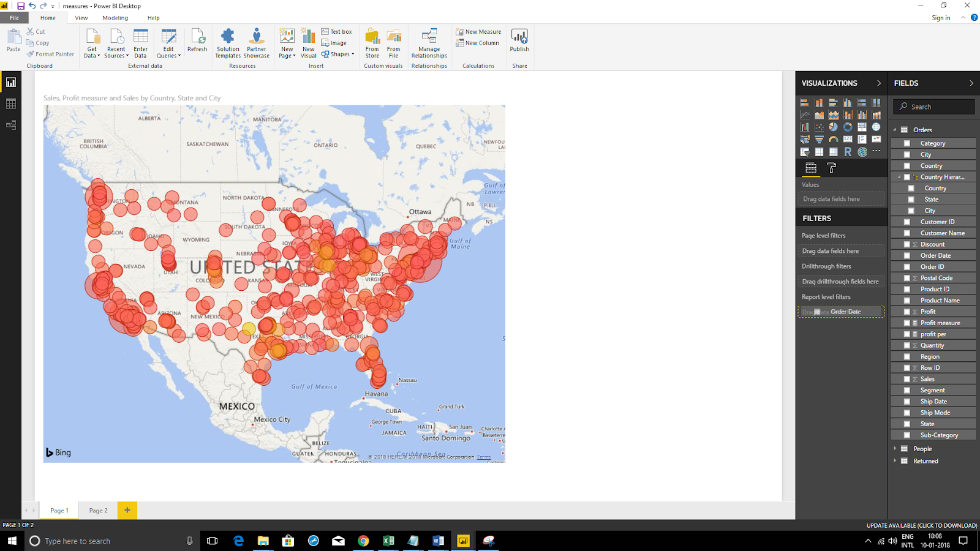This screenshot has width=980, height=551.
Task: Tick the Order Date field checkbox
Action: coord(907,255)
